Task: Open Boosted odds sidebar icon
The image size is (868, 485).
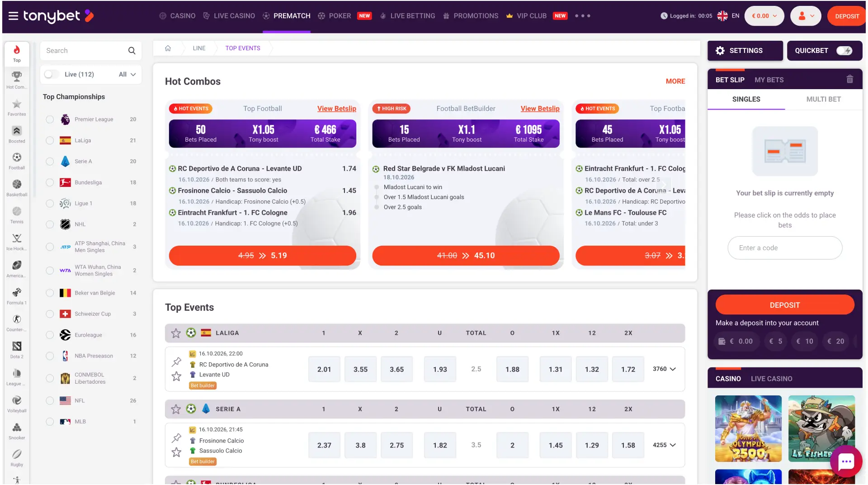Action: [17, 134]
